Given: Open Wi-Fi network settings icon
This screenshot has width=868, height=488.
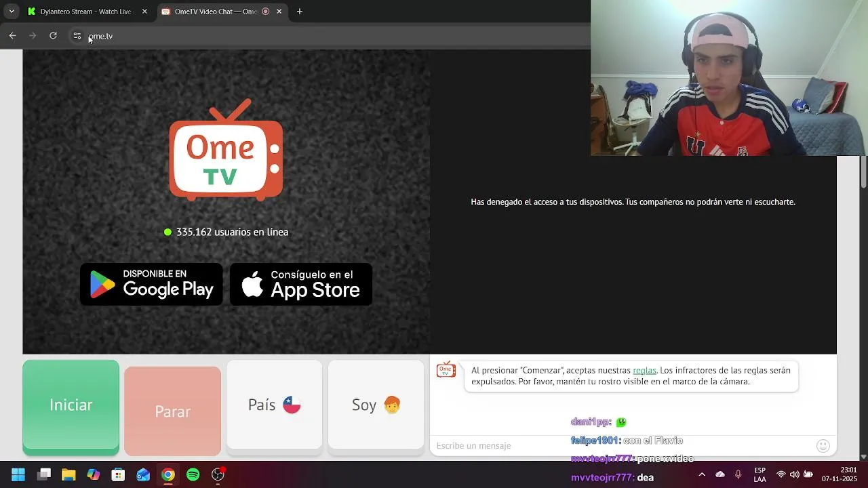Looking at the screenshot, I should pyautogui.click(x=781, y=475).
